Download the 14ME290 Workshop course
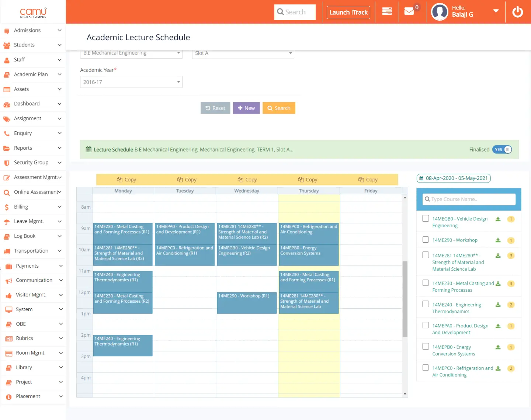This screenshot has width=531, height=420. click(498, 240)
